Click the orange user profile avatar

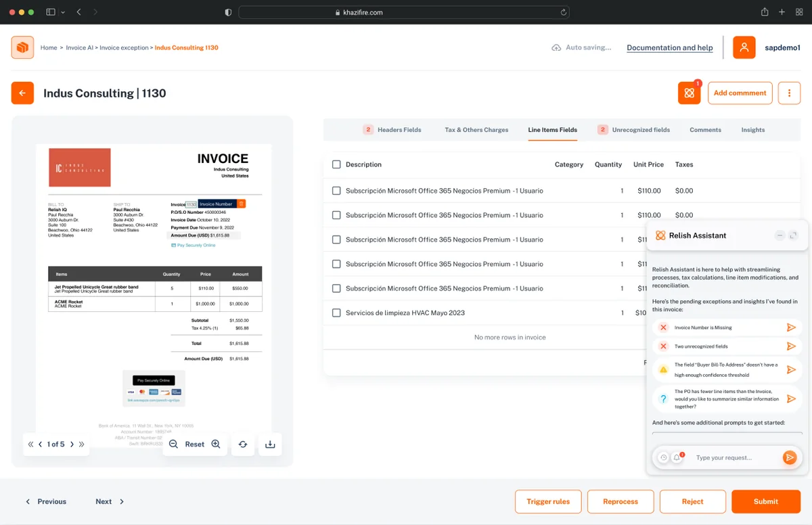(x=744, y=47)
